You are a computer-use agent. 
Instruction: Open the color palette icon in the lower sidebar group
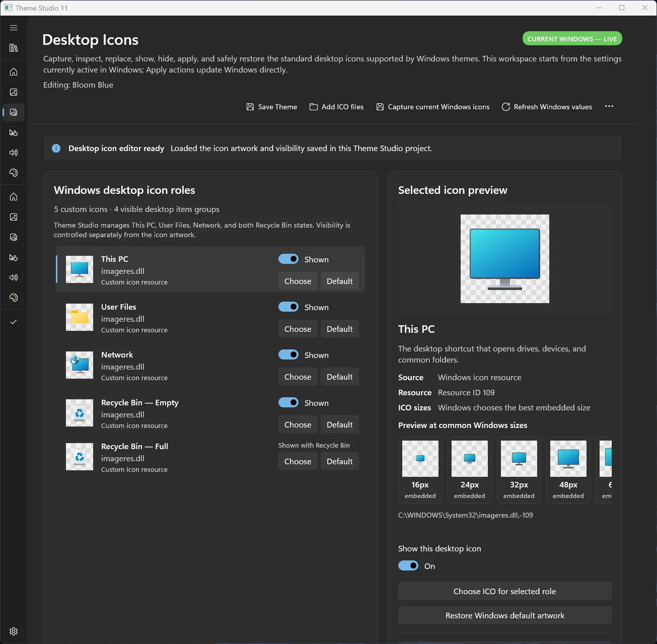click(14, 298)
